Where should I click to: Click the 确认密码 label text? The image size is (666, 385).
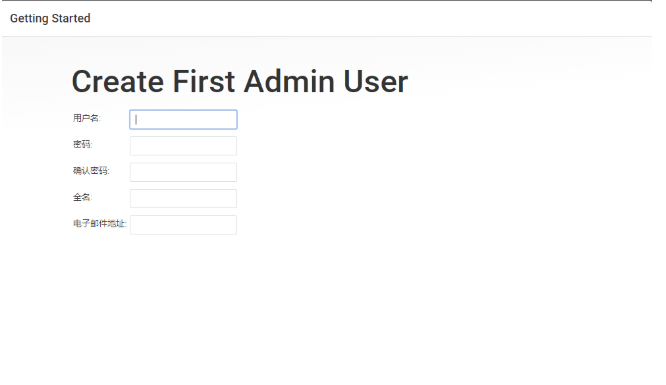pyautogui.click(x=91, y=171)
